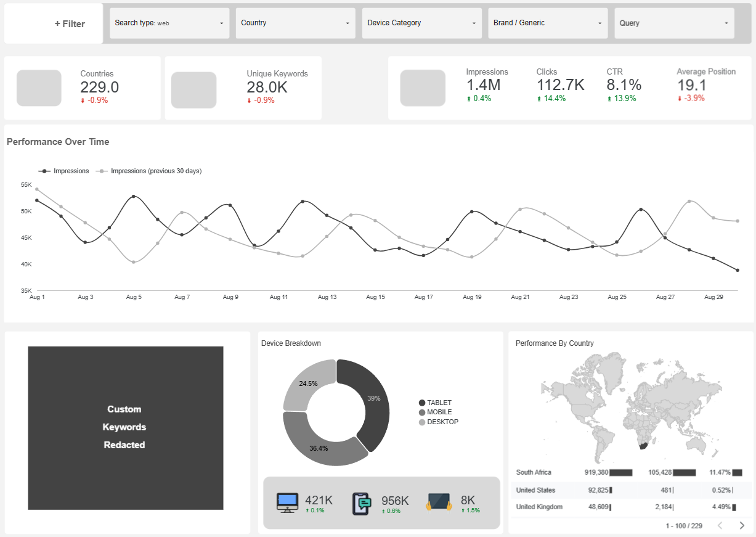Click the Impressions scorecard placeholder icon
The image size is (756, 537).
423,88
